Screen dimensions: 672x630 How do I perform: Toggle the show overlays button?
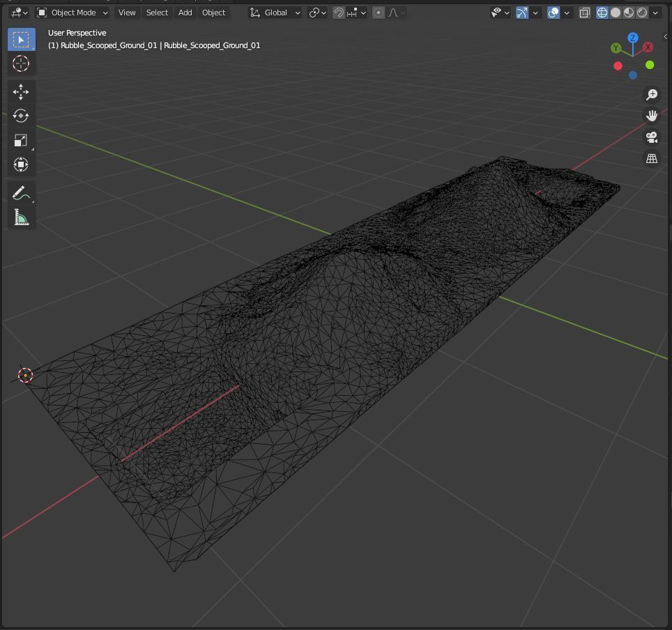point(553,13)
